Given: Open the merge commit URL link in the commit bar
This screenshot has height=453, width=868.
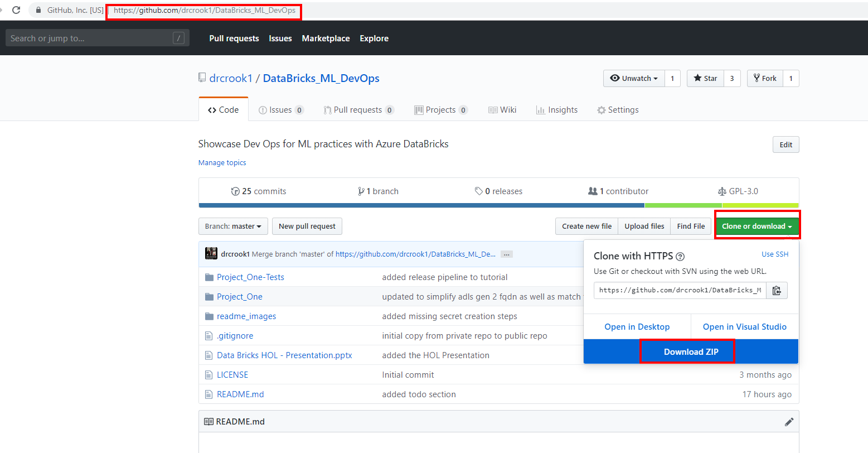Looking at the screenshot, I should (x=415, y=254).
